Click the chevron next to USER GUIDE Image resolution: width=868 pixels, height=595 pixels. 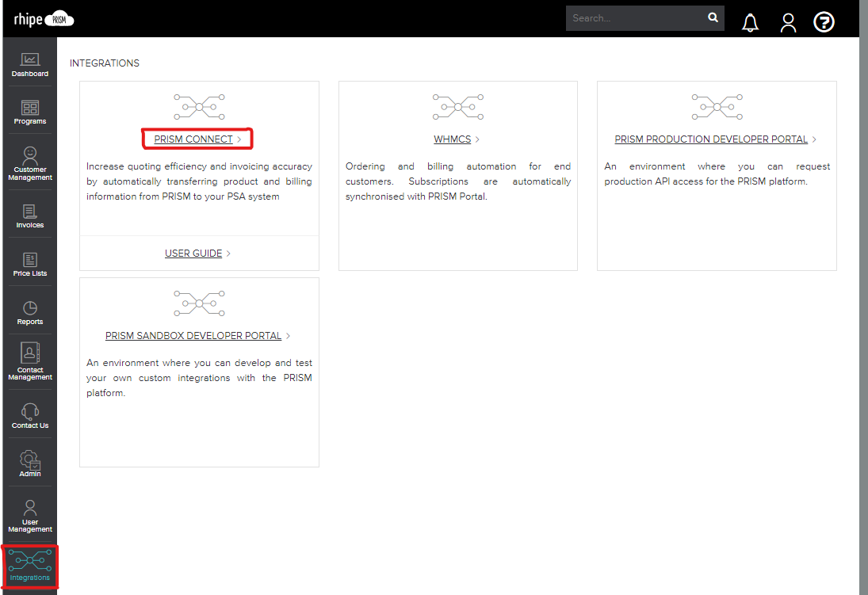(x=228, y=254)
